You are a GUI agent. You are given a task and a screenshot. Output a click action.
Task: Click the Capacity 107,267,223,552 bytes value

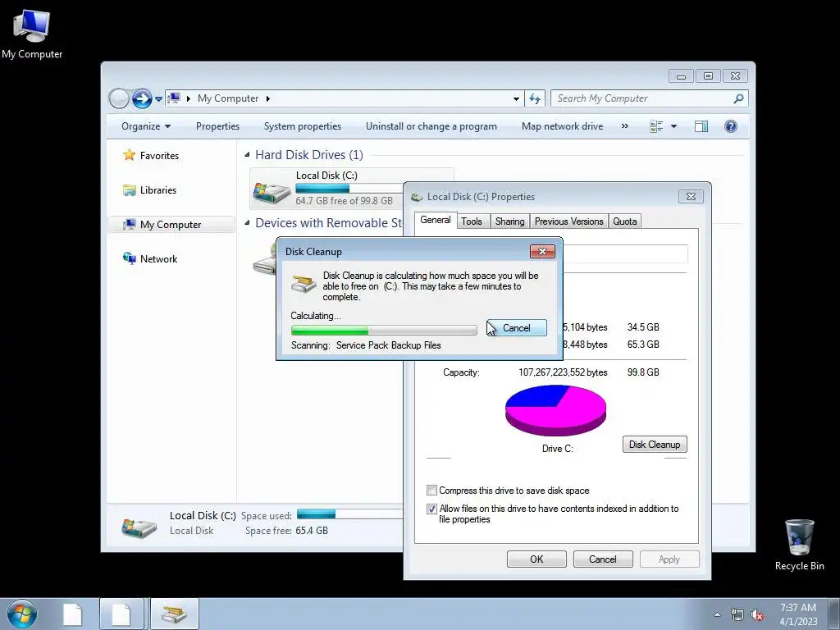click(x=563, y=372)
